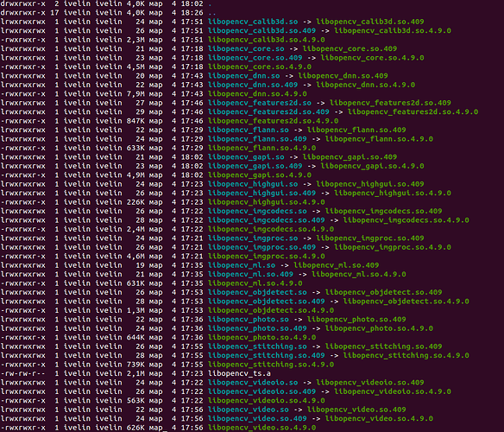Click libopencv_videoio.so.409 link name
Screen dimensions: 504x432
262,391
